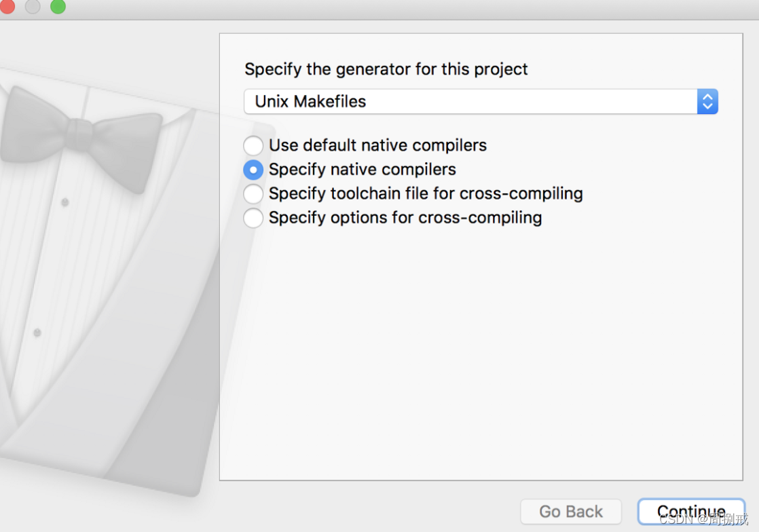Select the Use default native compilers radio button
Image resolution: width=759 pixels, height=532 pixels.
(x=253, y=145)
